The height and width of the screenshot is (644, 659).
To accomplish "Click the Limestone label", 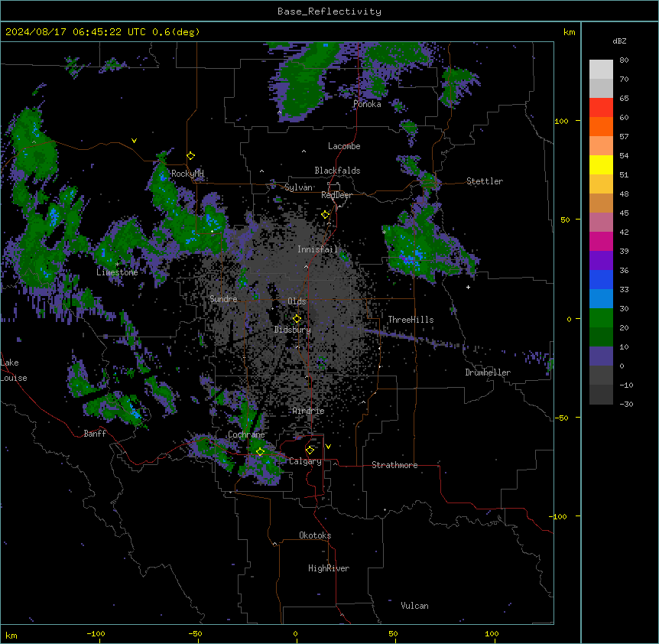I will (x=117, y=272).
